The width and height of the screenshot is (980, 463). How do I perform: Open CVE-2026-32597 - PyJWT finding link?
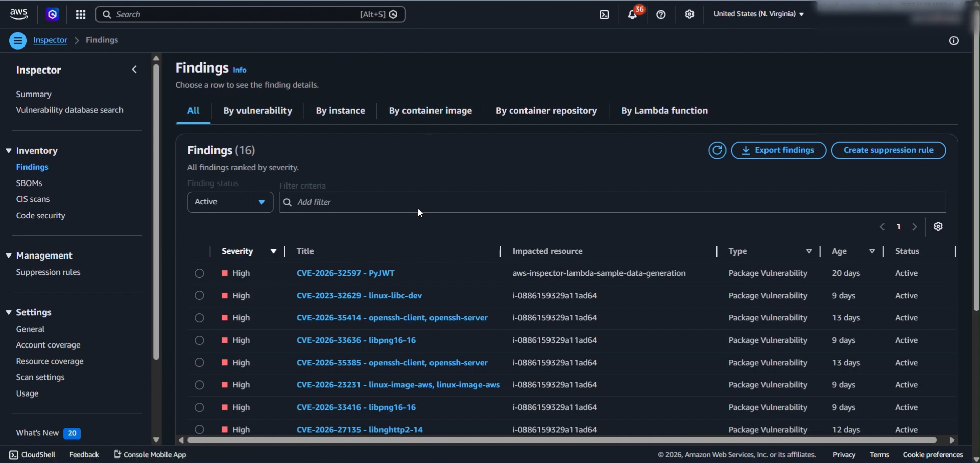(x=345, y=273)
